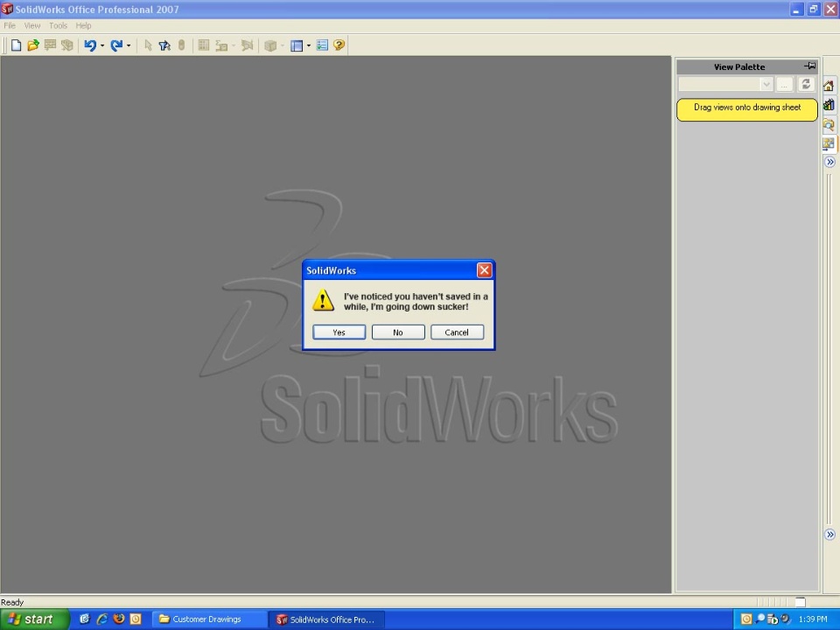This screenshot has height=630, width=840.
Task: Click the yellow warning triangle icon in dialog
Action: (323, 300)
